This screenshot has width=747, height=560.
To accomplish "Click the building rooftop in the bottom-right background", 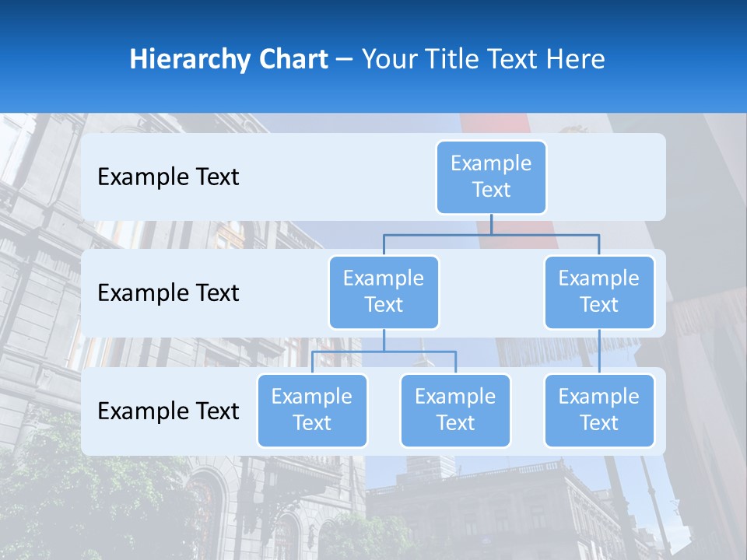I will point(498,476).
